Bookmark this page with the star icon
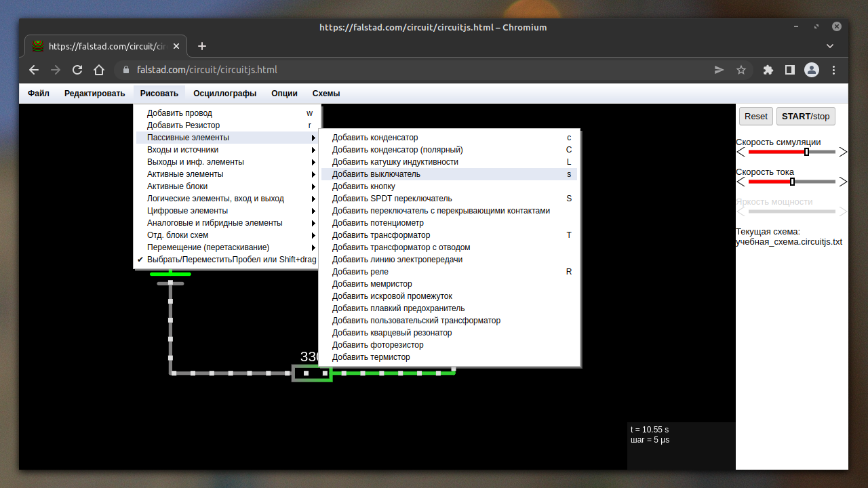 (x=741, y=70)
